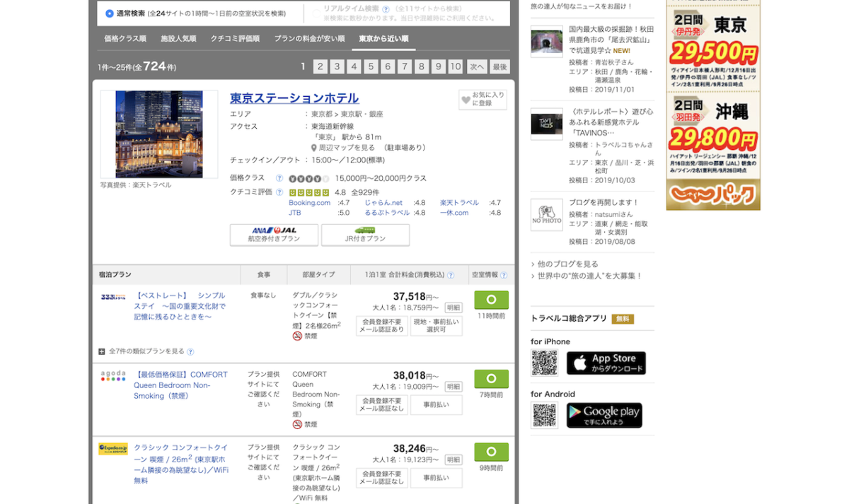Open じゃらん.net review score link
The width and height of the screenshot is (849, 504).
[383, 203]
